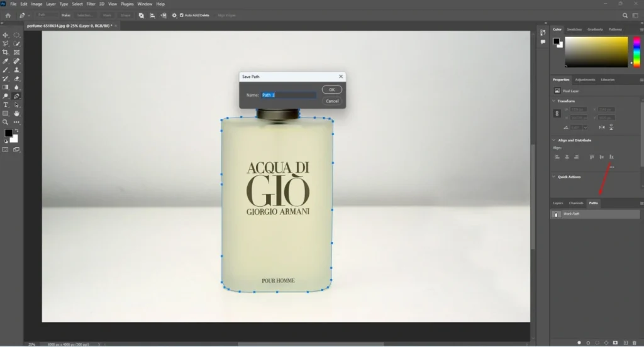Screen dimensions: 644x347
Task: Collapse the Quick Actions section
Action: click(553, 177)
